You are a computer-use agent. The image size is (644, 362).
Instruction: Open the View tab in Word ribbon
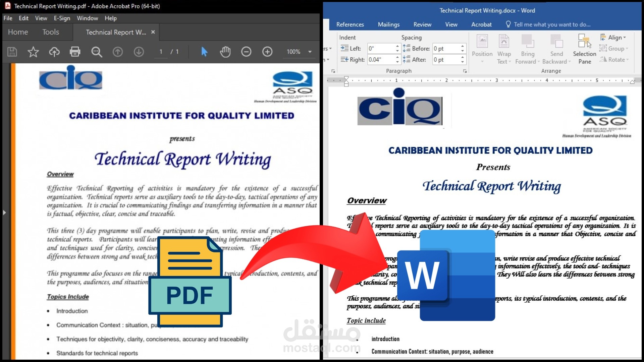point(451,24)
